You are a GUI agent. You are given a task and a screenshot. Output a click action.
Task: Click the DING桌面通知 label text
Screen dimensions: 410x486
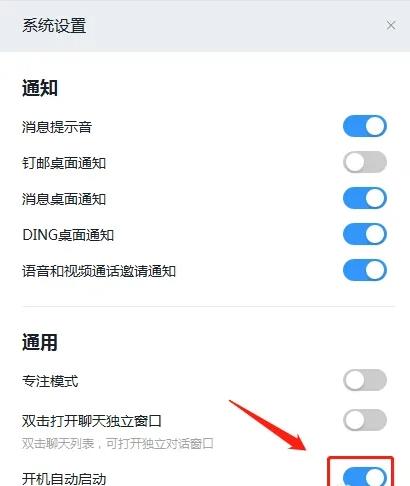(x=68, y=235)
